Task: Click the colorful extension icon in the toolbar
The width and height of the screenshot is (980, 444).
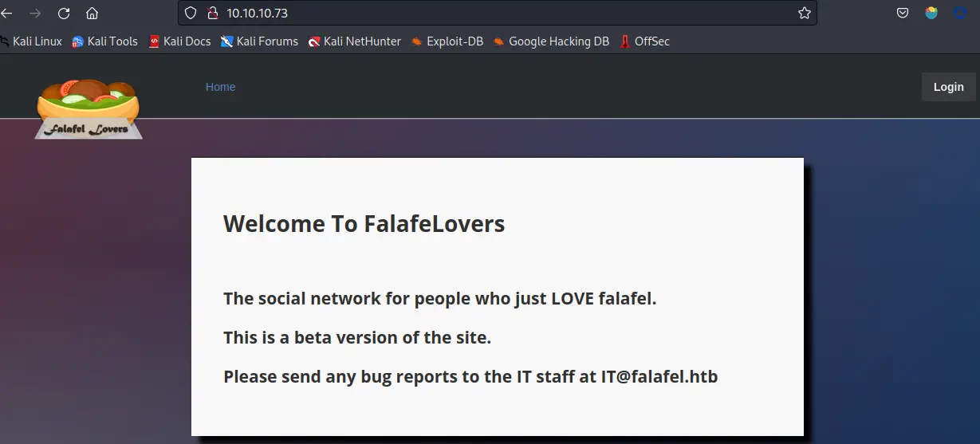Action: click(x=931, y=13)
